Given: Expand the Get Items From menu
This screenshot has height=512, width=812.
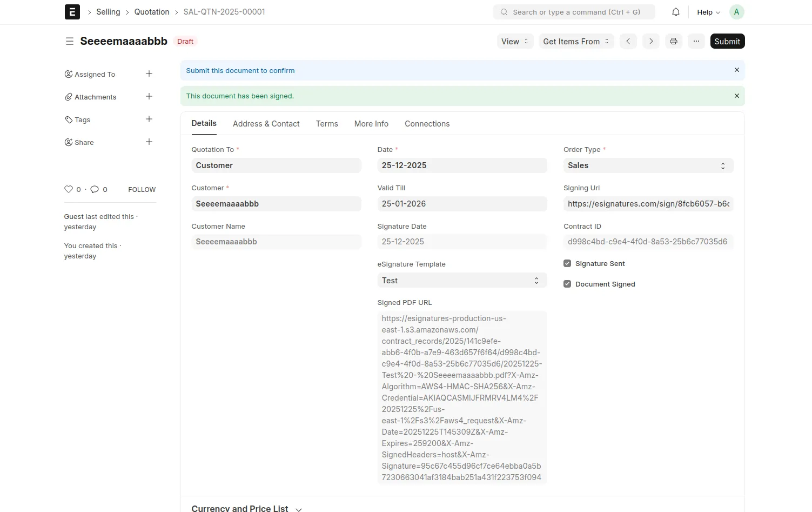Looking at the screenshot, I should tap(576, 41).
